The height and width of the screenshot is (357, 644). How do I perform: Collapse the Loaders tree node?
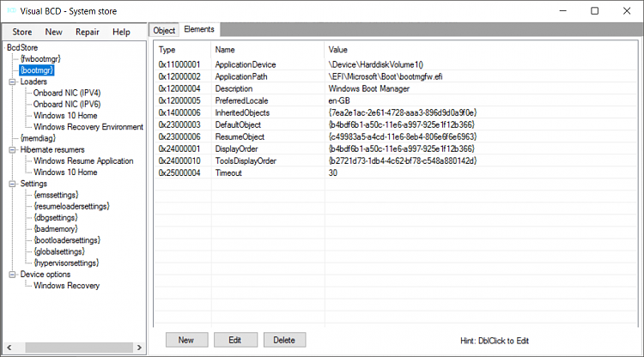pos(12,82)
